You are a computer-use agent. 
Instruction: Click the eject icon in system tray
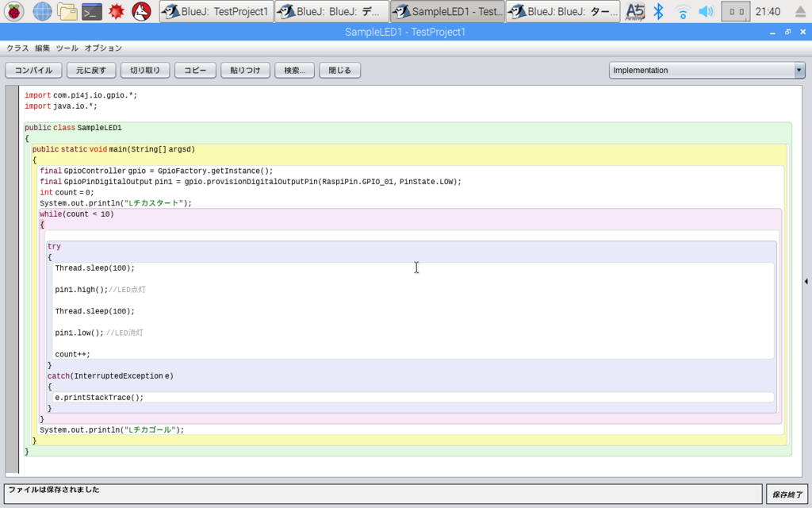click(799, 11)
